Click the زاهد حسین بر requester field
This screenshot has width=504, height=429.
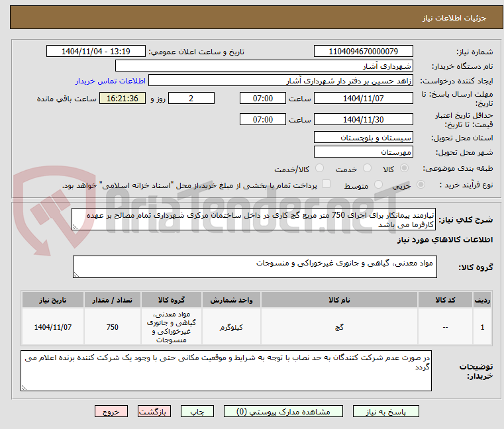pos(281,81)
